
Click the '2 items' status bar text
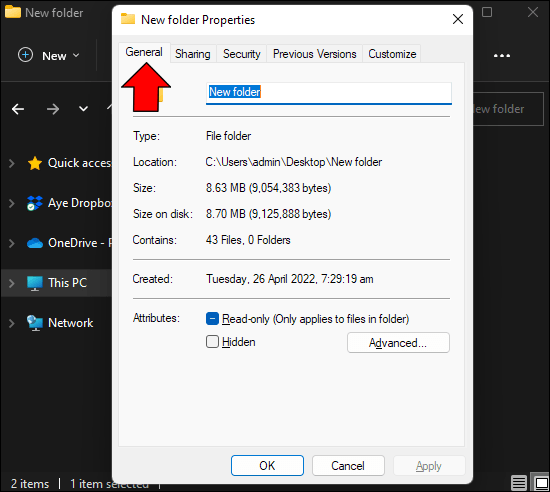pos(30,484)
